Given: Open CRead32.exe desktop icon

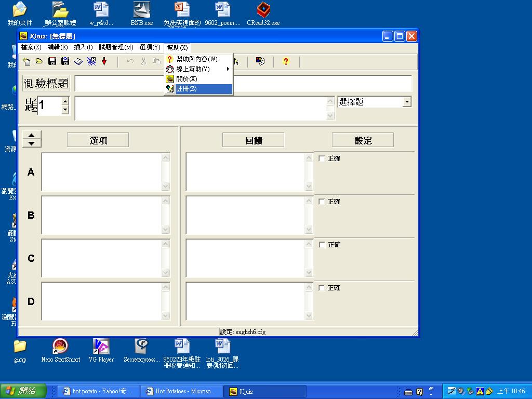Looking at the screenshot, I should tap(263, 14).
